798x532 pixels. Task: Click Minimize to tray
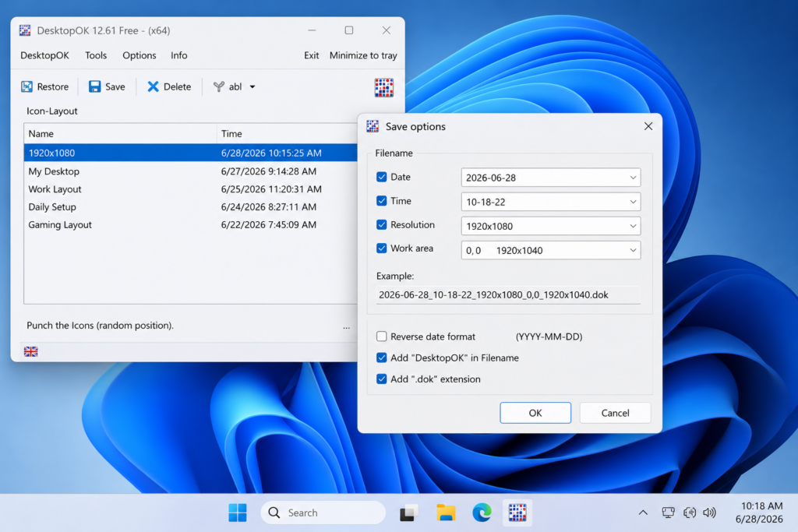pos(363,55)
